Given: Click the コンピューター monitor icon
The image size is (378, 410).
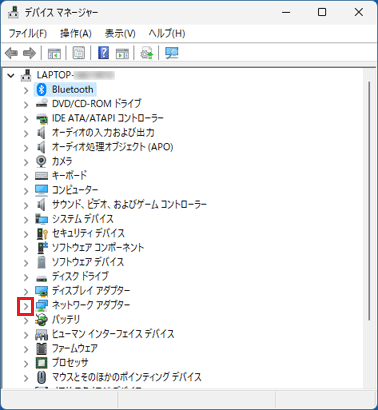Looking at the screenshot, I should tap(41, 190).
